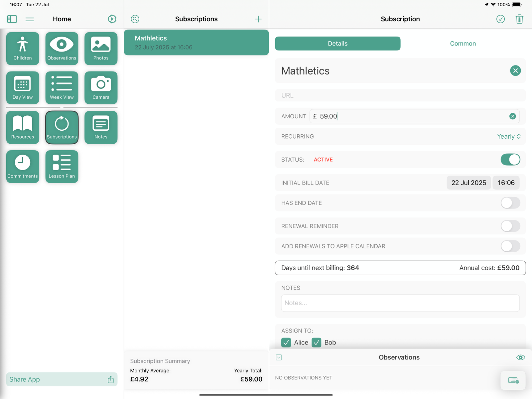Enable the HAS END DATE toggle
This screenshot has width=532, height=399.
pyautogui.click(x=510, y=203)
